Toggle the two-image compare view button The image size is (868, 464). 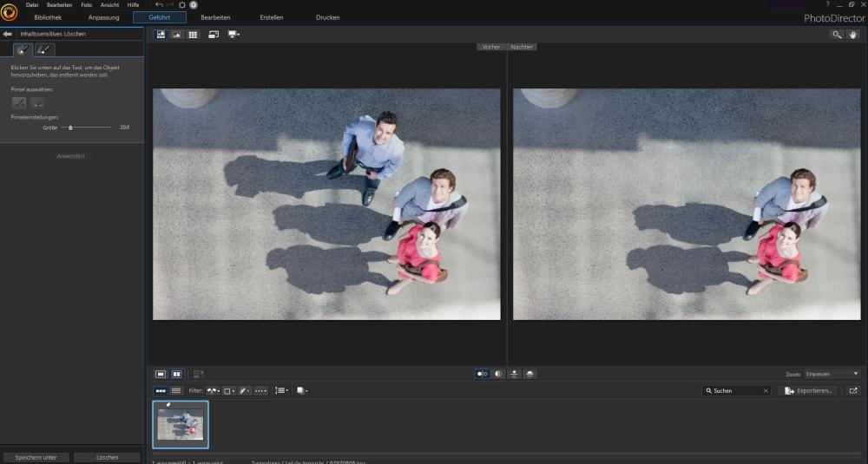point(176,374)
